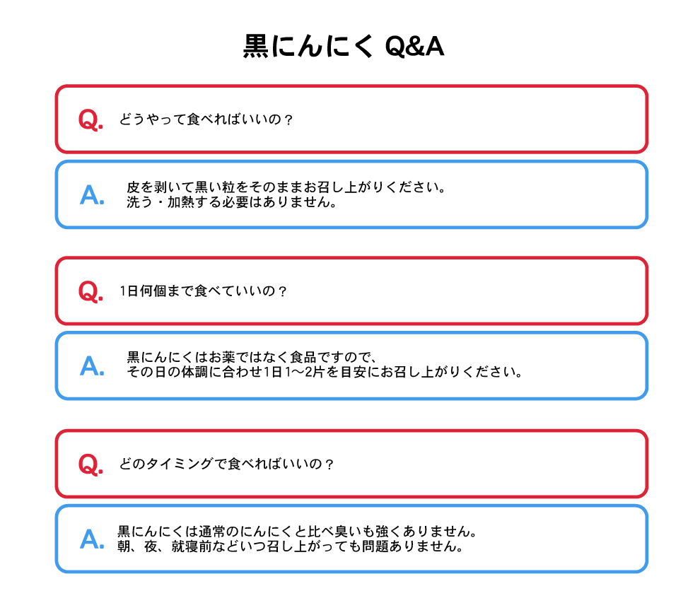700x591 pixels.
Task: Click the first blue A. icon
Action: pyautogui.click(x=92, y=195)
